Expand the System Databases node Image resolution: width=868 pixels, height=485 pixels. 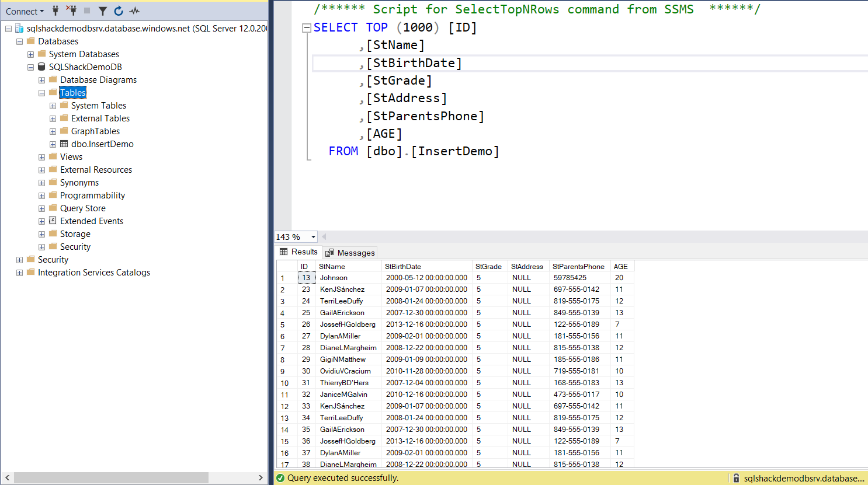(x=30, y=54)
